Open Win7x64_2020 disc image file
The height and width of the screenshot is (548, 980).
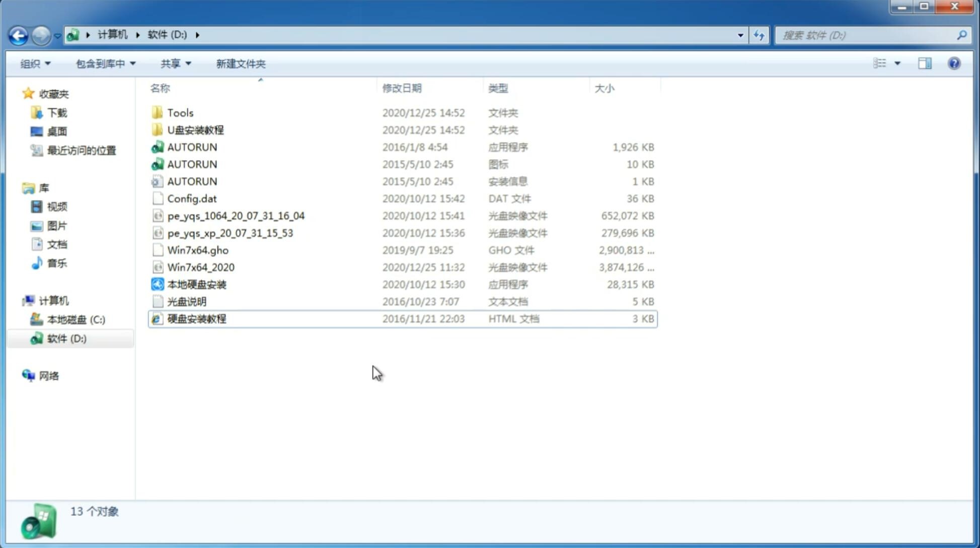coord(201,267)
